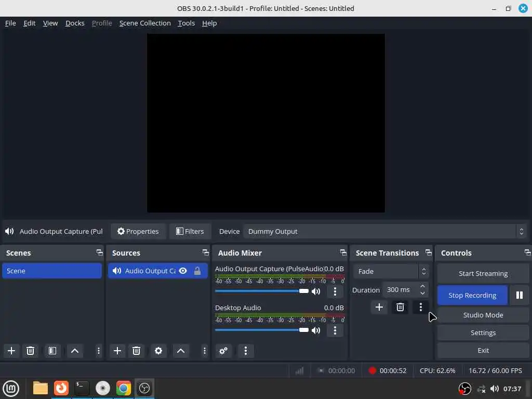Increase transition duration with up arrow
Viewport: 532px width, 399px height.
click(x=422, y=286)
